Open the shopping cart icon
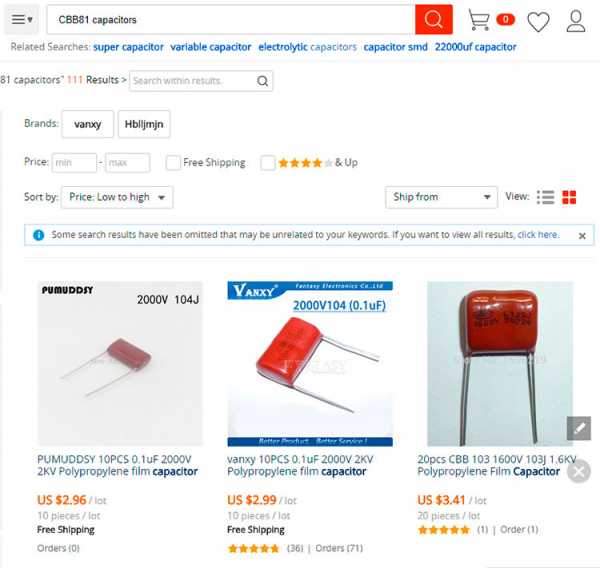600x568 pixels. [479, 19]
